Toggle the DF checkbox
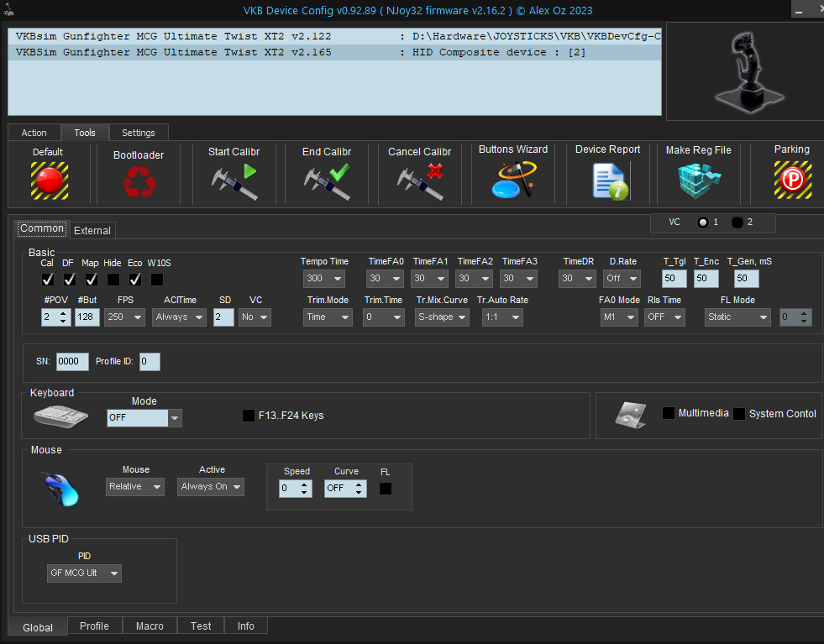Viewport: 824px width, 644px height. pos(70,280)
